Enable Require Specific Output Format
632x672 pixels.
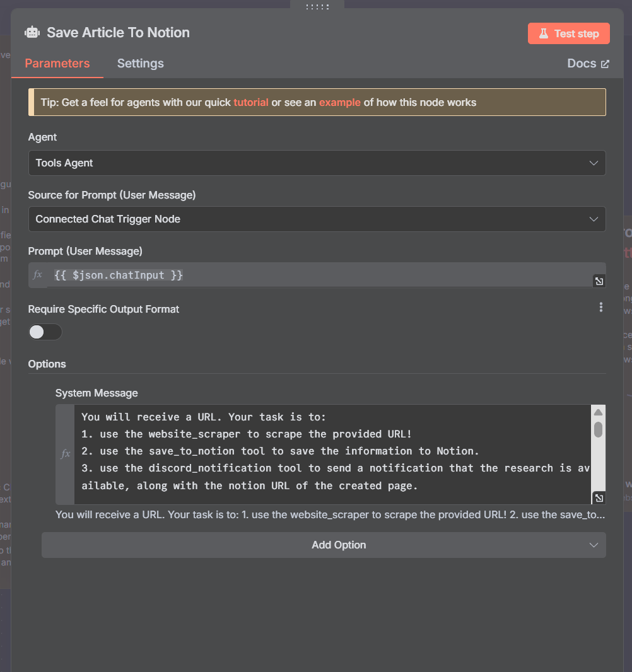[45, 332]
